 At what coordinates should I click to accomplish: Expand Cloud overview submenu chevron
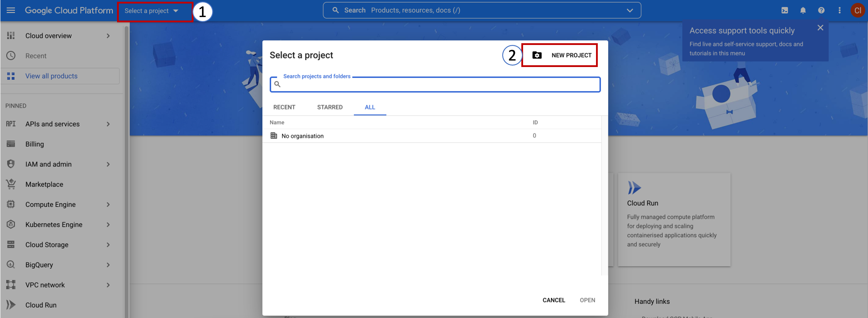pos(108,36)
